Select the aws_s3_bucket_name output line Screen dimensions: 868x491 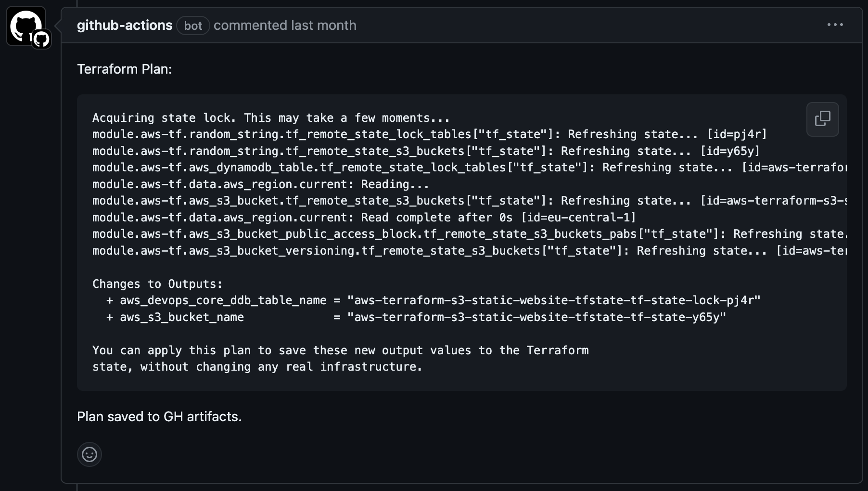pos(416,317)
